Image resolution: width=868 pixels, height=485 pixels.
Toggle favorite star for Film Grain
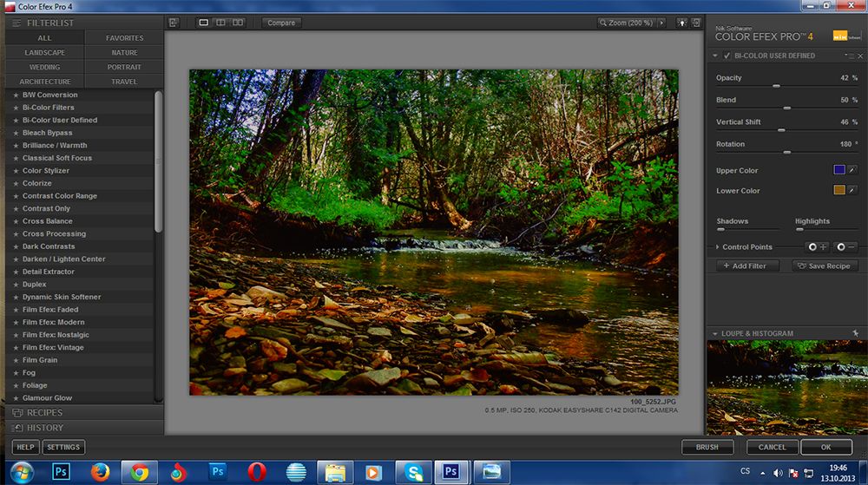(15, 360)
